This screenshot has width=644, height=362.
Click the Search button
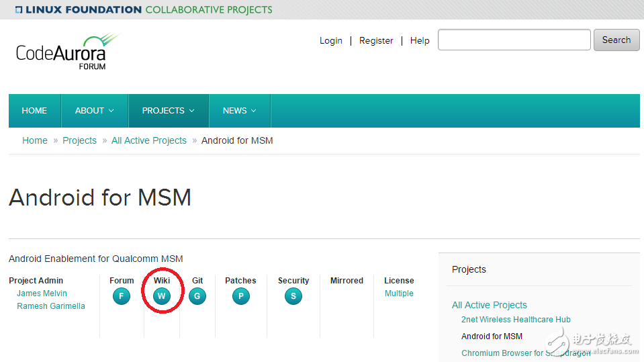coord(616,40)
